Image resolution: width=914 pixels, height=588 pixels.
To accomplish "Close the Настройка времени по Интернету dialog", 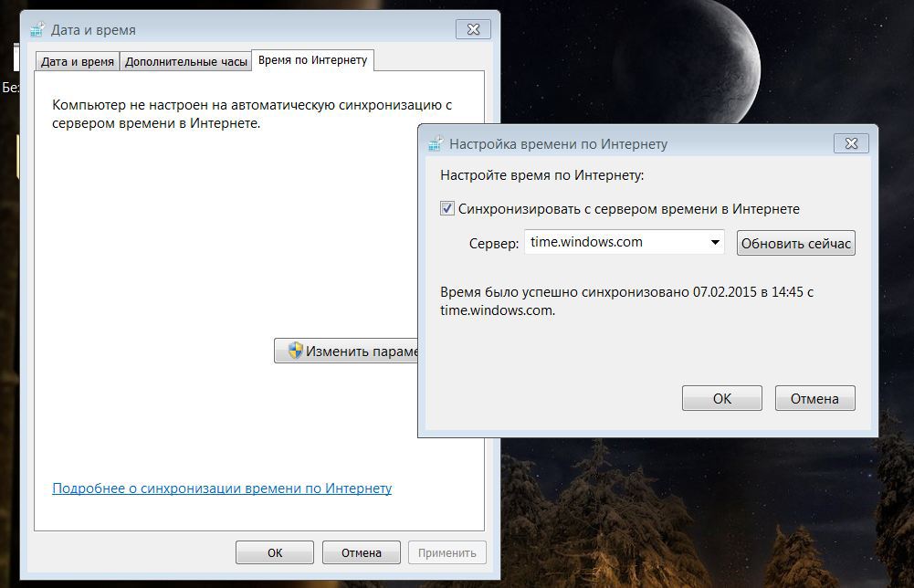I will point(851,143).
